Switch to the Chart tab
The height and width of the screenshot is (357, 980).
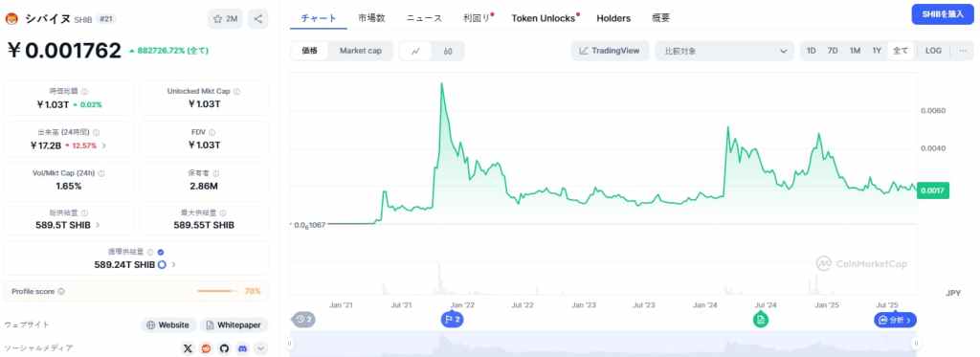pos(319,18)
